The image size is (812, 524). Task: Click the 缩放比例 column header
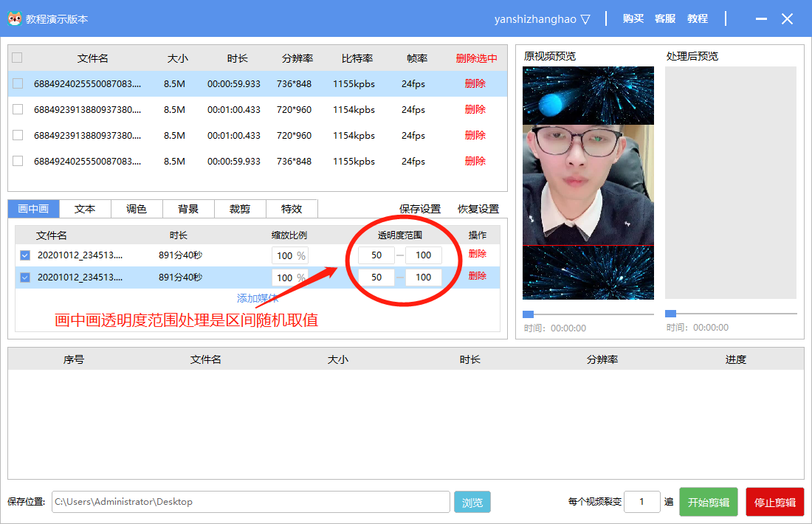click(x=289, y=235)
